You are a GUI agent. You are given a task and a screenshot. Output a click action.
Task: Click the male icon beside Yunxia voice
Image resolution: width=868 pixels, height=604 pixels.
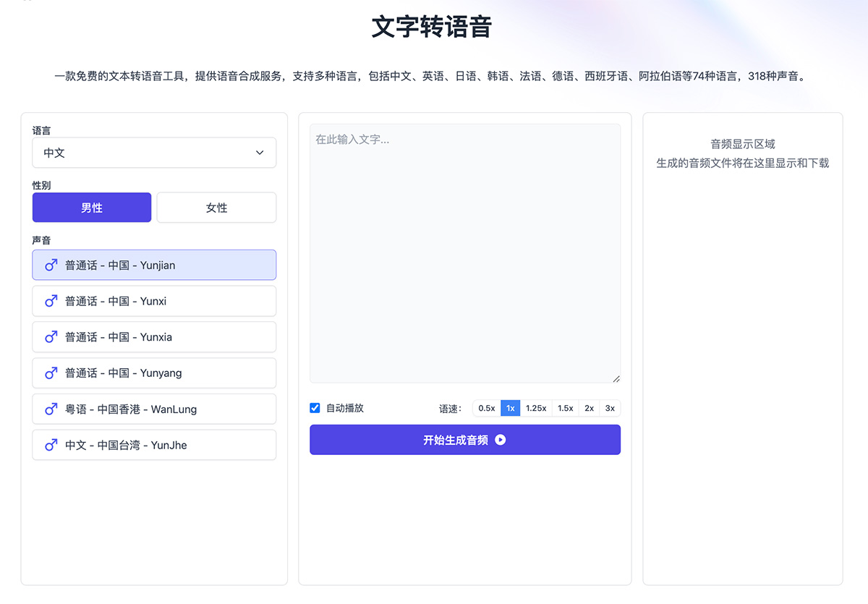(51, 337)
